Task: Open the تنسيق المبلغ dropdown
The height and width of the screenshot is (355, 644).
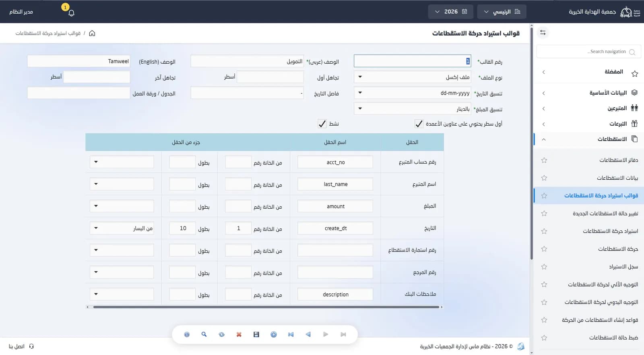Action: pyautogui.click(x=412, y=109)
